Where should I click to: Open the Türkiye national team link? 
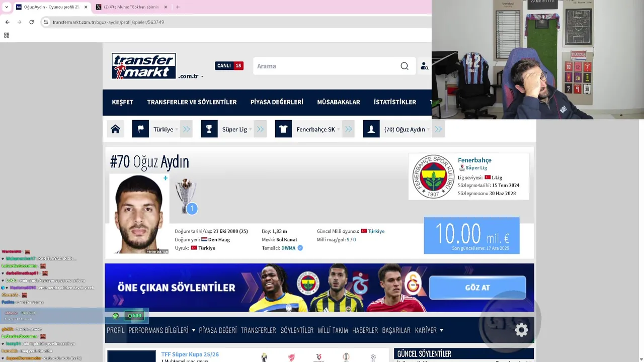[x=376, y=231]
